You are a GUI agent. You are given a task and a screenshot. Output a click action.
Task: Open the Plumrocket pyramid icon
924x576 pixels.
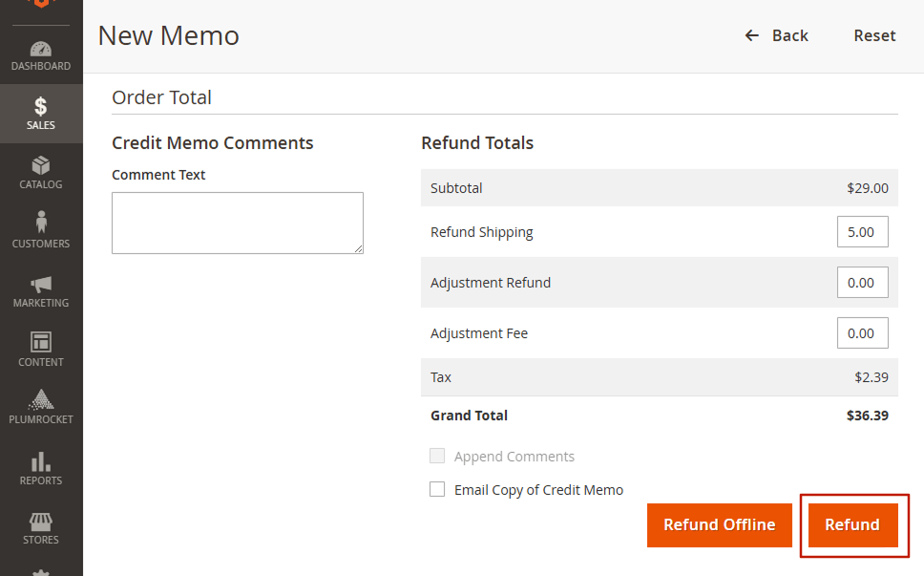(x=41, y=399)
